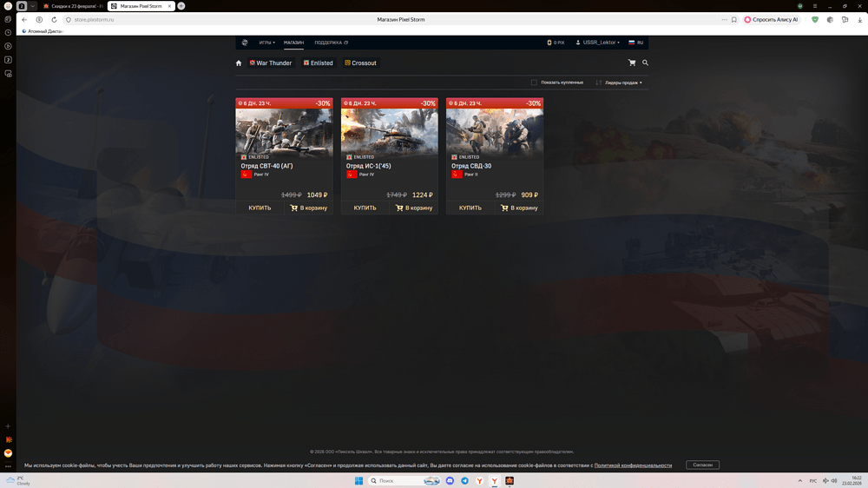
Task: Add Отряд ИС-1('45) to cart
Action: [x=414, y=208]
